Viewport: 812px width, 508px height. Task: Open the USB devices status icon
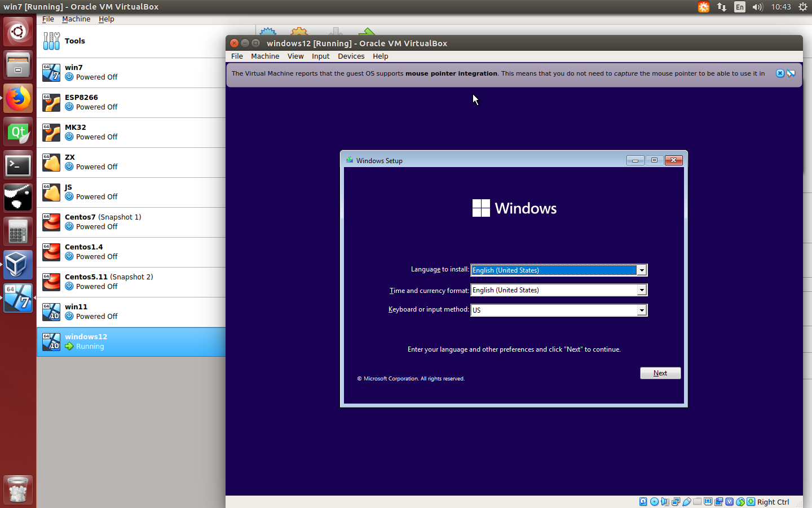click(x=687, y=501)
